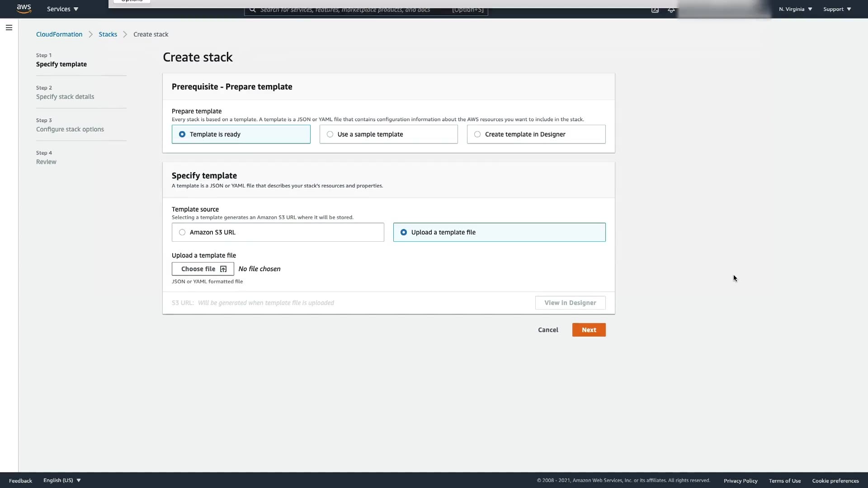Screen dimensions: 868x488
Task: Open the notifications bell
Action: pos(671,10)
